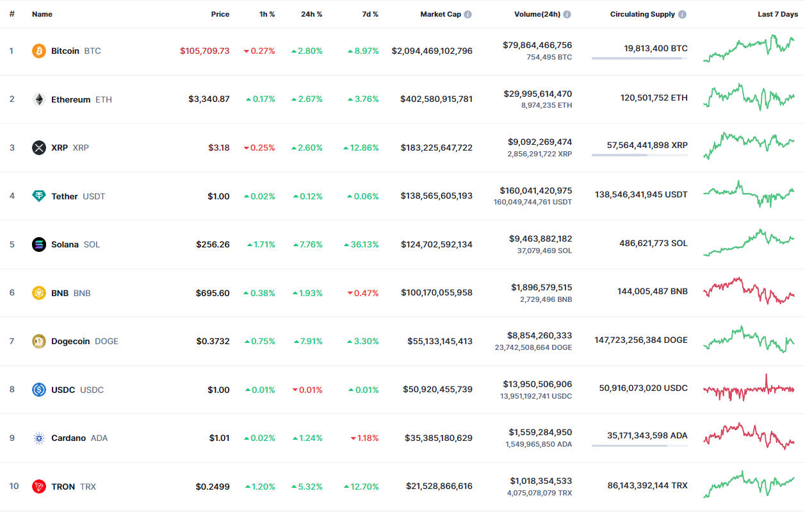Click the Bitcoin orange logo icon
Image resolution: width=812 pixels, height=514 pixels.
[39, 51]
